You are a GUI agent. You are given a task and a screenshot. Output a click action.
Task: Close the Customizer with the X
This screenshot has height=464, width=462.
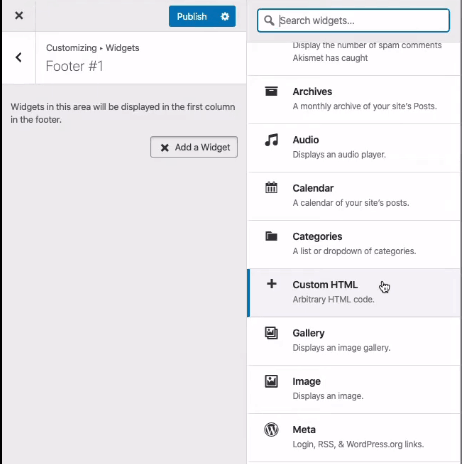pyautogui.click(x=19, y=15)
